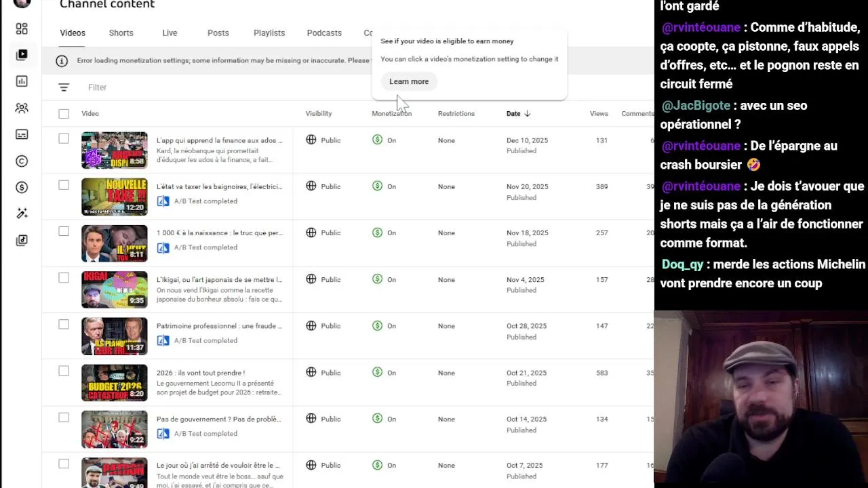Open thumbnail of BUDGET 2026 video
868x488 pixels.
[115, 382]
